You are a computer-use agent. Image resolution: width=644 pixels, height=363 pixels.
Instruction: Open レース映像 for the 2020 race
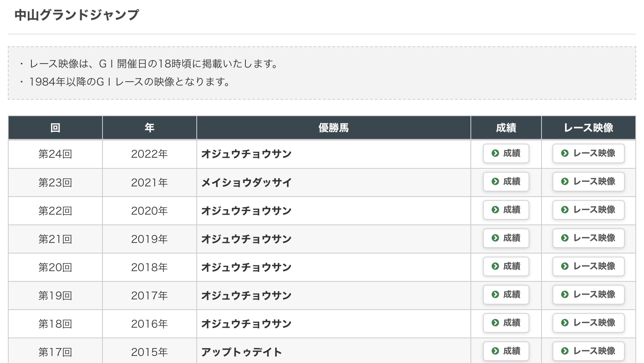[x=588, y=210]
